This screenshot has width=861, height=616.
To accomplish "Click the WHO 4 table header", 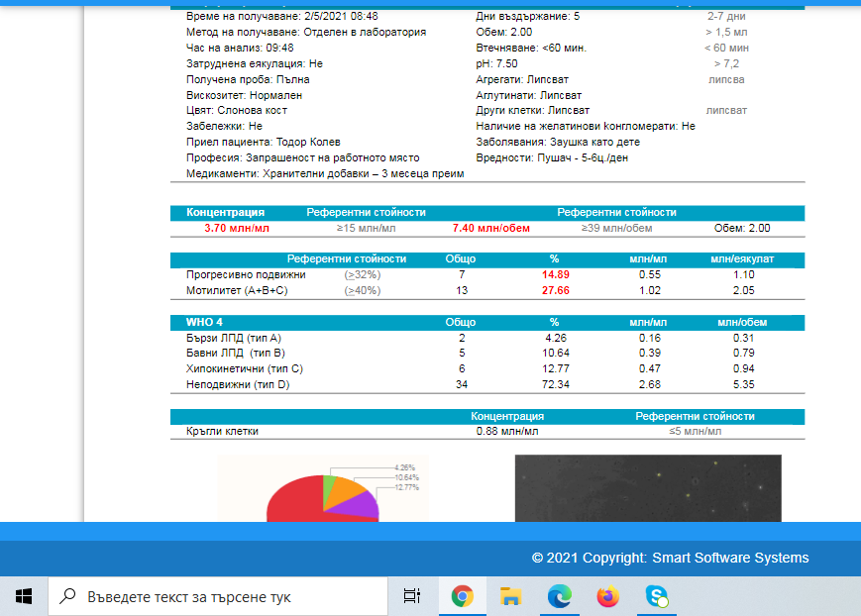I will [204, 323].
